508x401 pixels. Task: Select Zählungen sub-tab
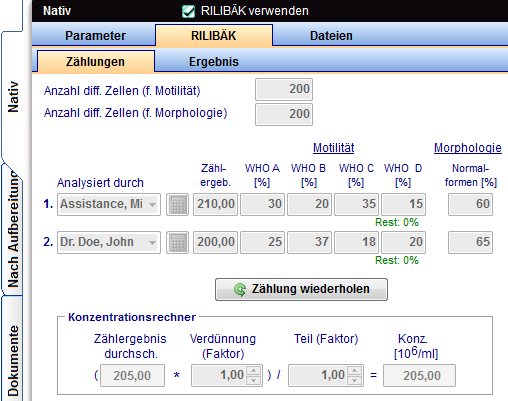pyautogui.click(x=95, y=62)
